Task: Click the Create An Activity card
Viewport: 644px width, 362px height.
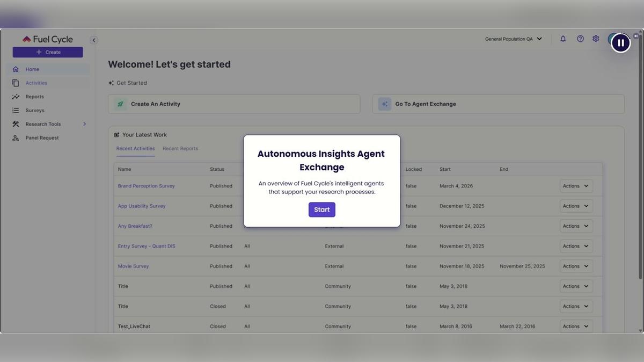Action: pyautogui.click(x=234, y=104)
